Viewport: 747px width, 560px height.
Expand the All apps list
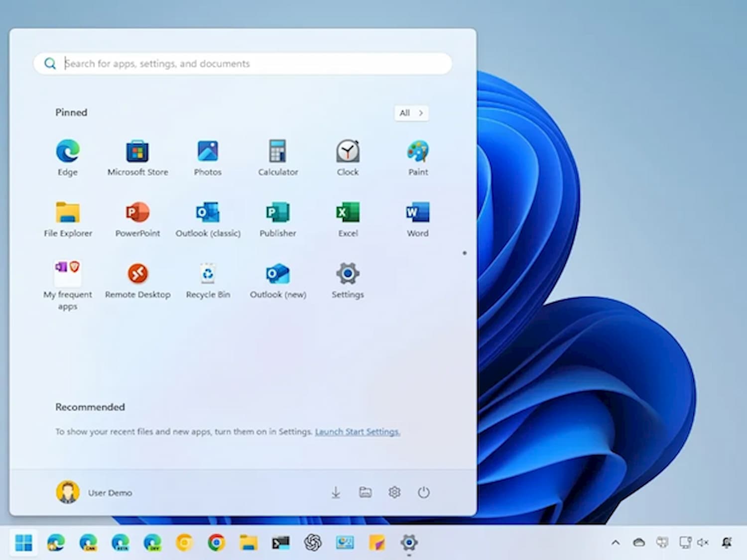(411, 113)
